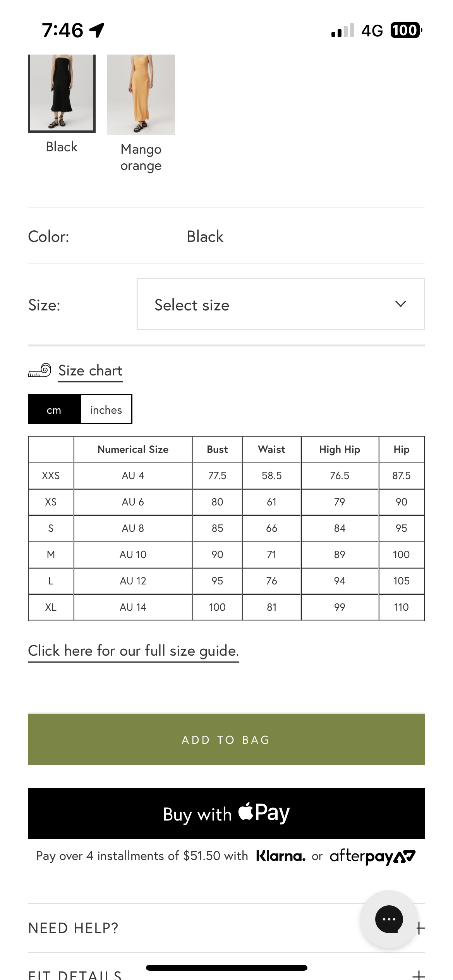
Task: Buy with Apple Pay
Action: pos(226,814)
